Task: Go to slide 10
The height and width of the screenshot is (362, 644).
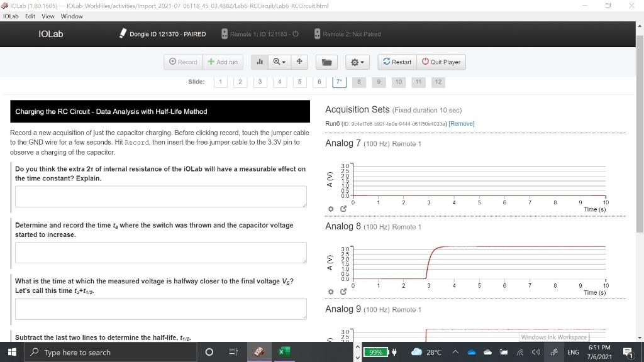Action: (398, 81)
